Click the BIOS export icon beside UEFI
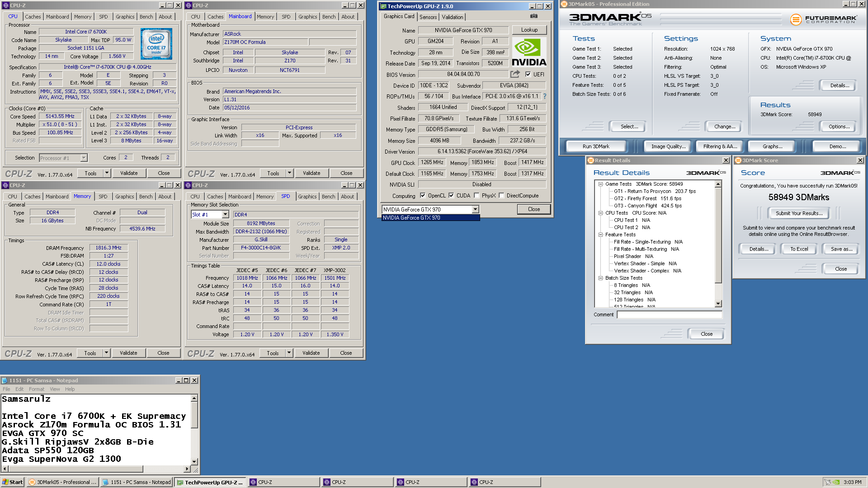 [515, 74]
